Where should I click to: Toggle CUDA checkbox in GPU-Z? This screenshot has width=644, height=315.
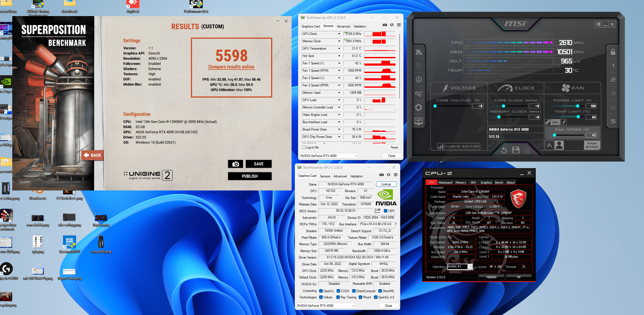pos(338,291)
